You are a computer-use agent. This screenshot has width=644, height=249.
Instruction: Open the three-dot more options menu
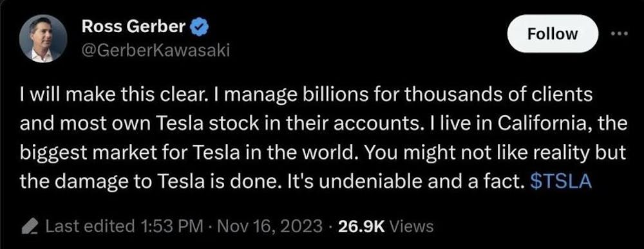click(x=620, y=34)
